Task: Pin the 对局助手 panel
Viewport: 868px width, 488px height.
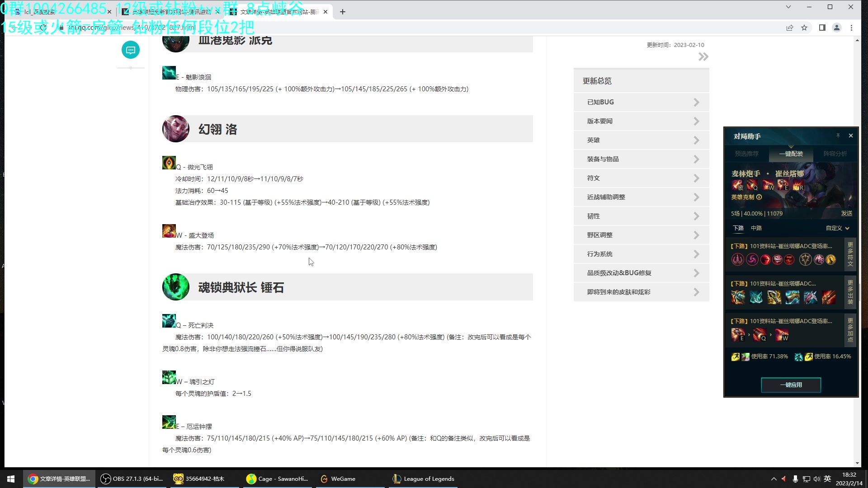Action: [x=838, y=136]
